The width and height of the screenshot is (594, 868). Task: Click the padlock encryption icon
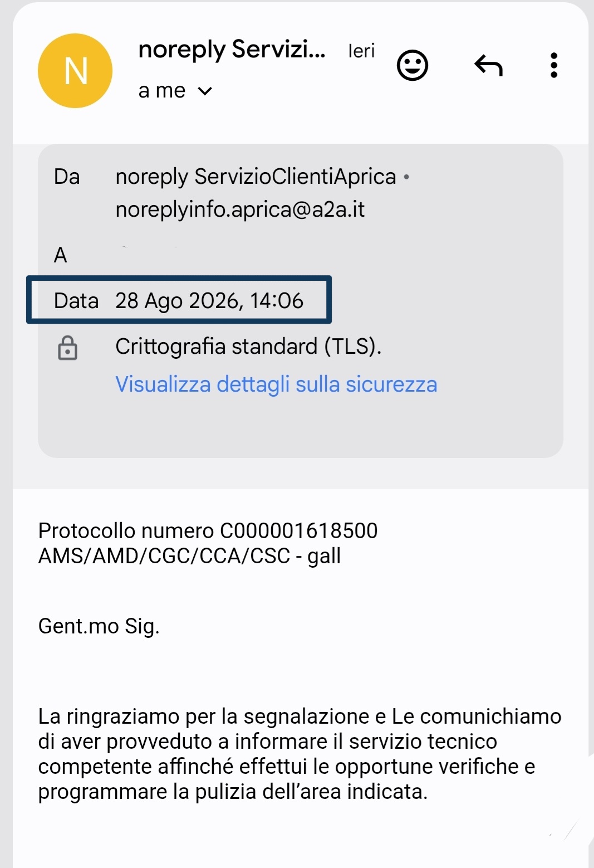click(67, 348)
